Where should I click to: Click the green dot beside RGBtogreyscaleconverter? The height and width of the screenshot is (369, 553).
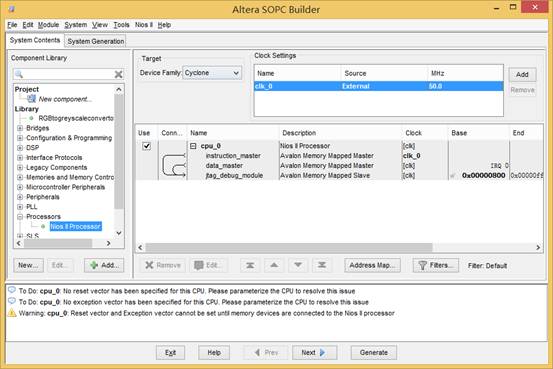(31, 118)
